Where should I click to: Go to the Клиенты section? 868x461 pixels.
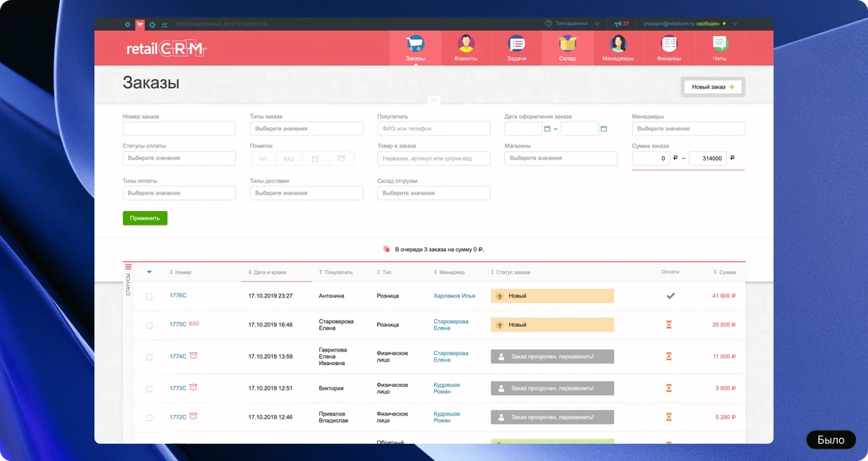click(x=466, y=48)
